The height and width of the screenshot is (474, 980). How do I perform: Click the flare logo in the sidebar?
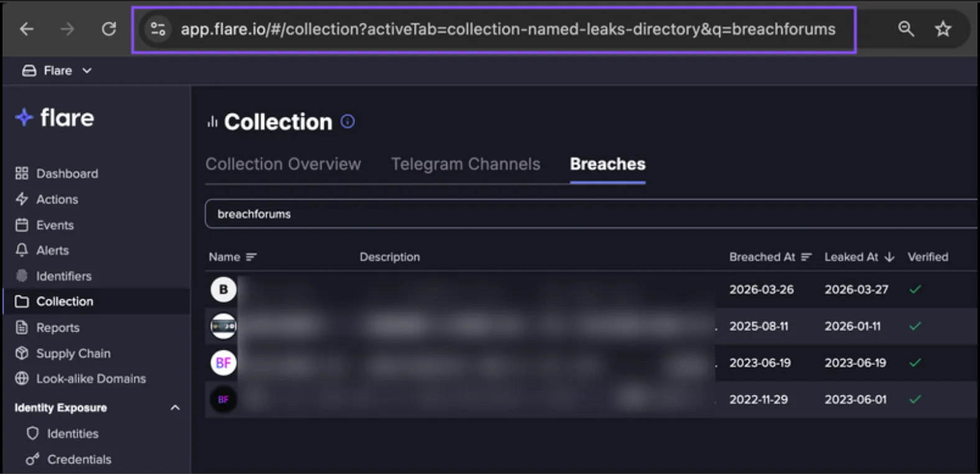(x=55, y=118)
